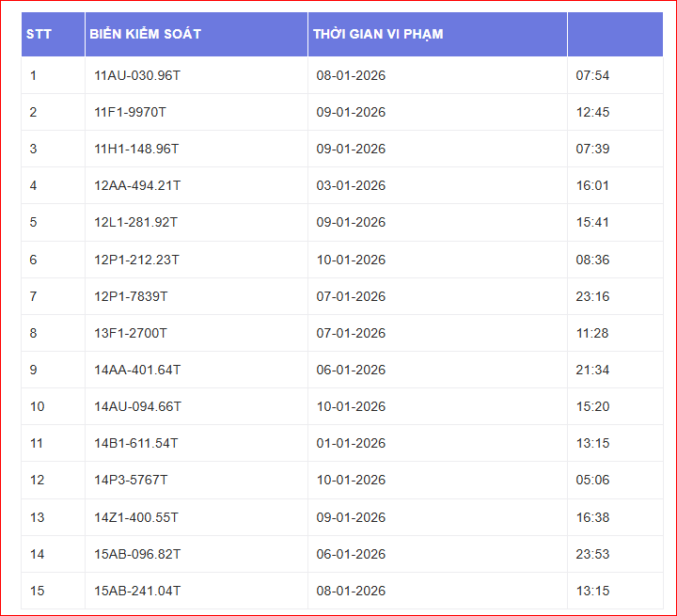Click license plate 11F1-9970T cell
Screen dimensions: 677x616
(x=130, y=112)
